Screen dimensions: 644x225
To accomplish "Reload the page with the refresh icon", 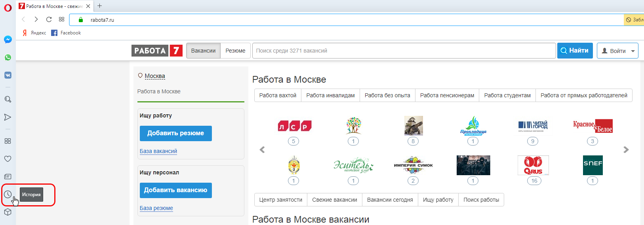I will [49, 19].
